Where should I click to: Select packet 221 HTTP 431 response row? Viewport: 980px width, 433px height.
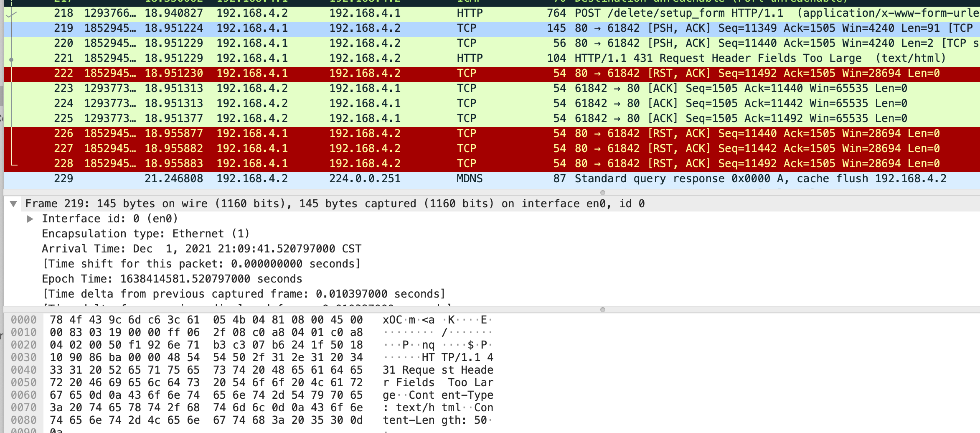click(492, 59)
